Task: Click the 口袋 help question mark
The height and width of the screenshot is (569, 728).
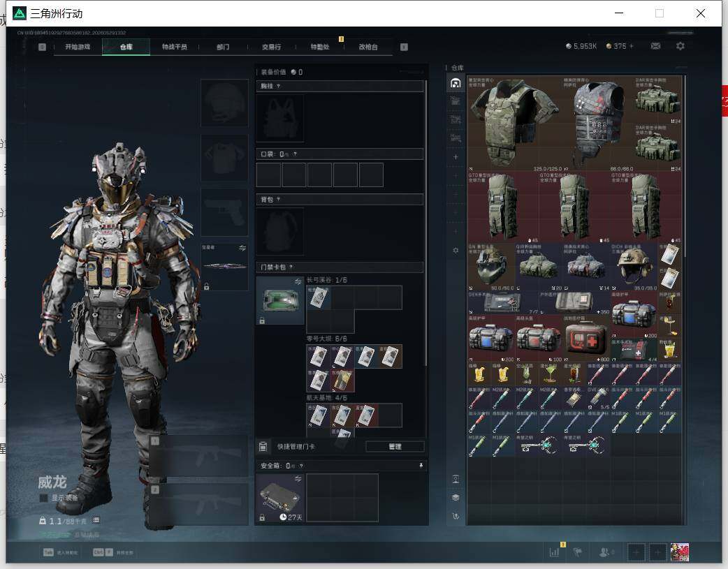Action: tap(295, 154)
